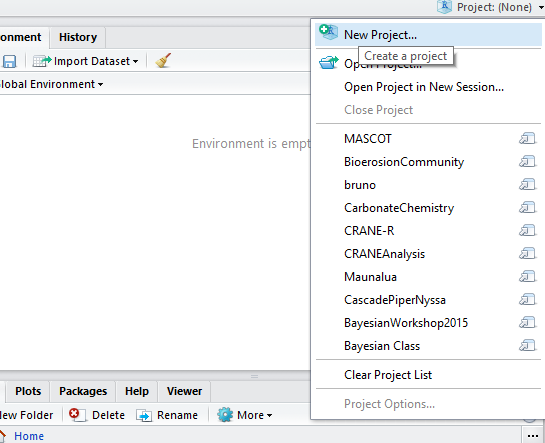The width and height of the screenshot is (545, 443).
Task: Expand the More gear dropdown
Action: pyautogui.click(x=244, y=415)
